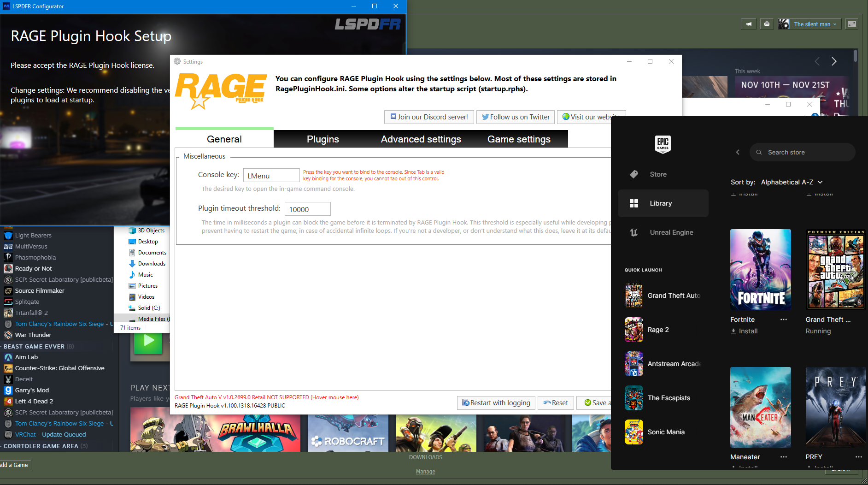868x485 pixels.
Task: Collapse CONRTOLER GAME AREA collection
Action: (x=45, y=446)
